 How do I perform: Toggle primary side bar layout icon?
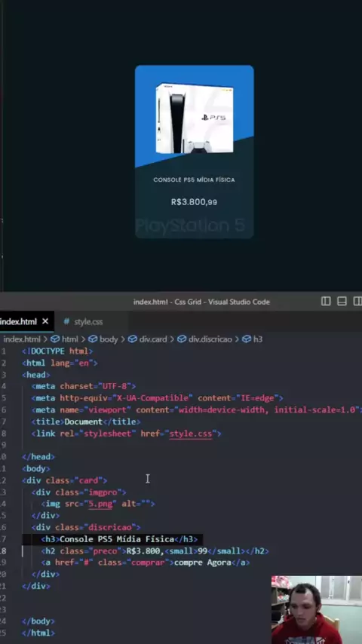(x=326, y=302)
